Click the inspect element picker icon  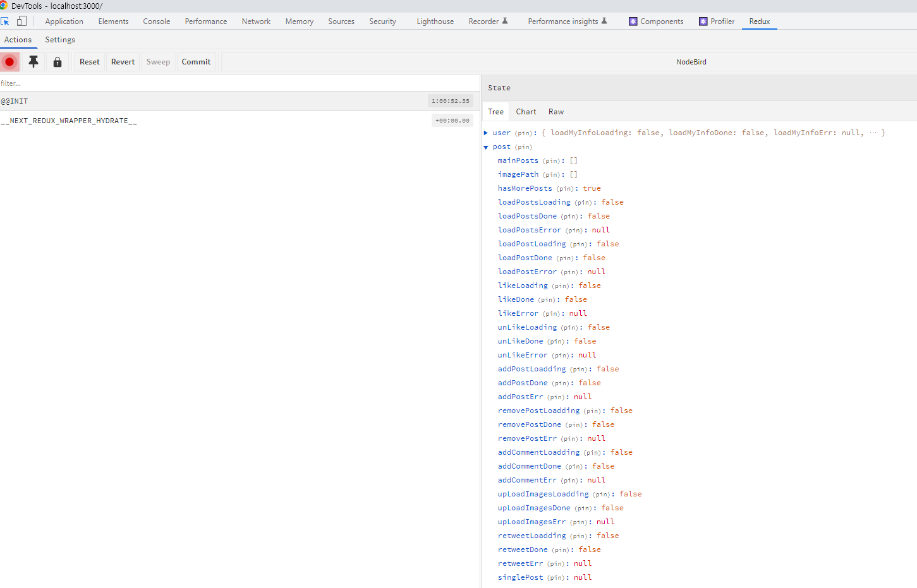click(5, 21)
